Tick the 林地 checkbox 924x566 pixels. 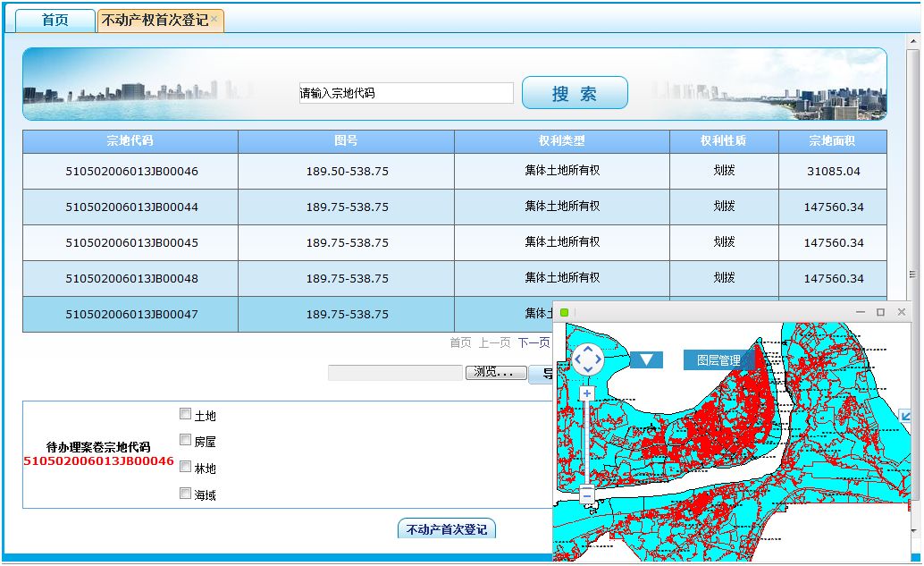point(186,467)
